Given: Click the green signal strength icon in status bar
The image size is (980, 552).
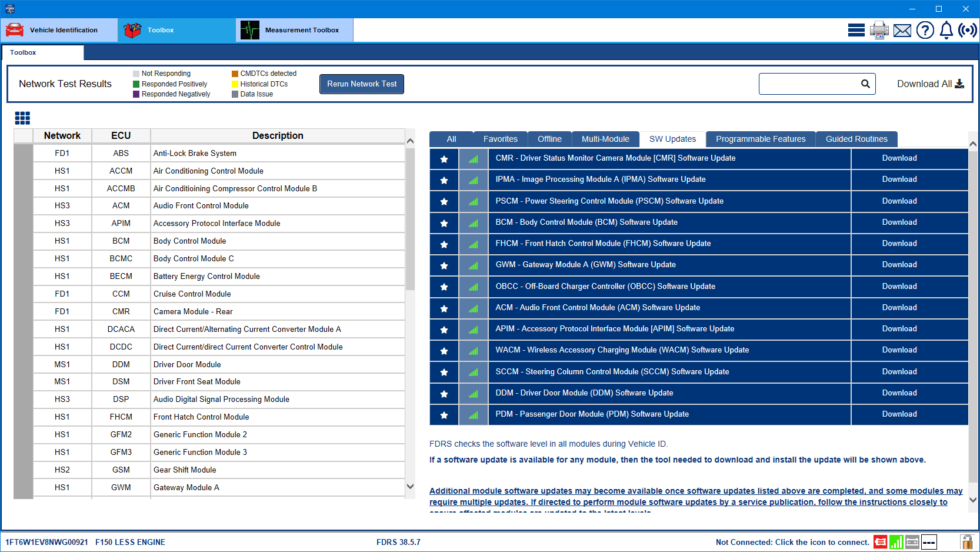Looking at the screenshot, I should tap(896, 542).
